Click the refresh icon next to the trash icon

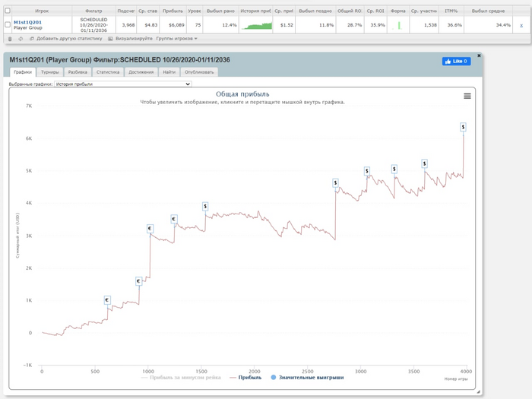(21, 39)
